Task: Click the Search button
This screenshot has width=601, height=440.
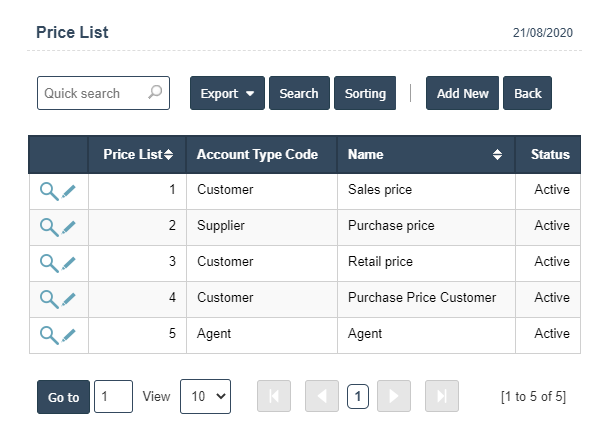Action: coord(298,93)
